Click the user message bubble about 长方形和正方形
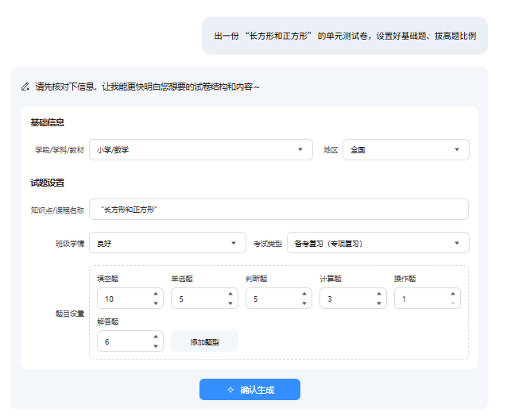This screenshot has height=420, width=507. click(345, 36)
